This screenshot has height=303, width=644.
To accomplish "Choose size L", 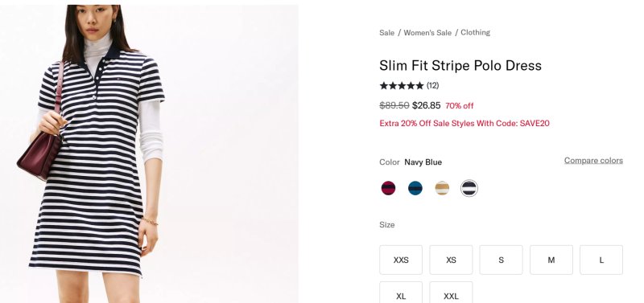I will 601,260.
